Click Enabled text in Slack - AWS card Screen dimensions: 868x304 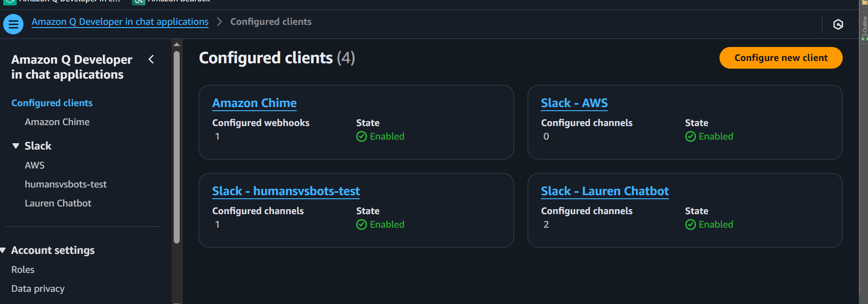tap(716, 136)
